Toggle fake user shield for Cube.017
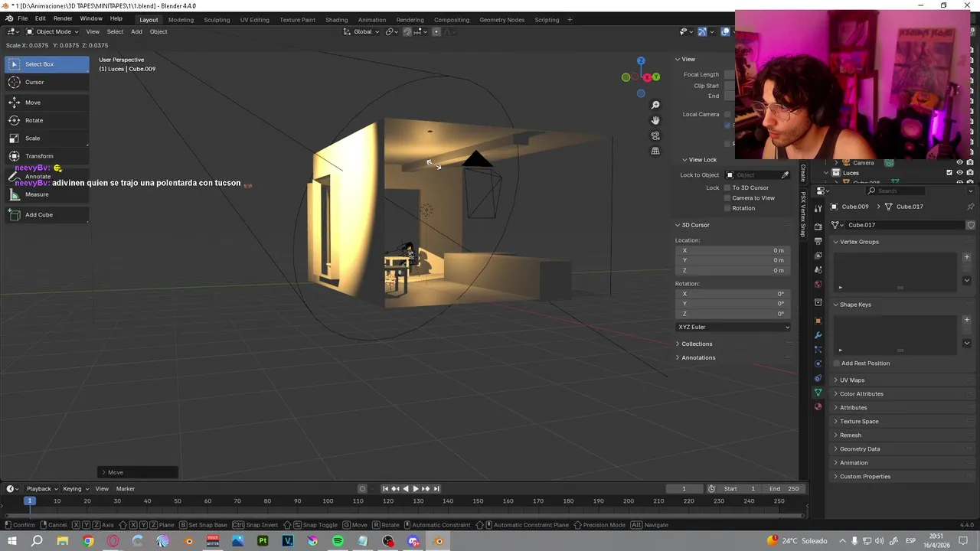Image resolution: width=980 pixels, height=551 pixels. (971, 225)
